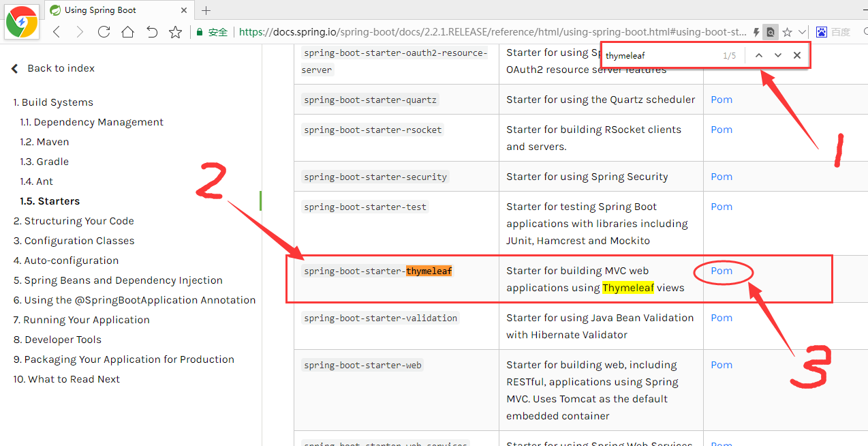
Task: Click Starter for using the Quartz scheduler text
Action: (601, 100)
